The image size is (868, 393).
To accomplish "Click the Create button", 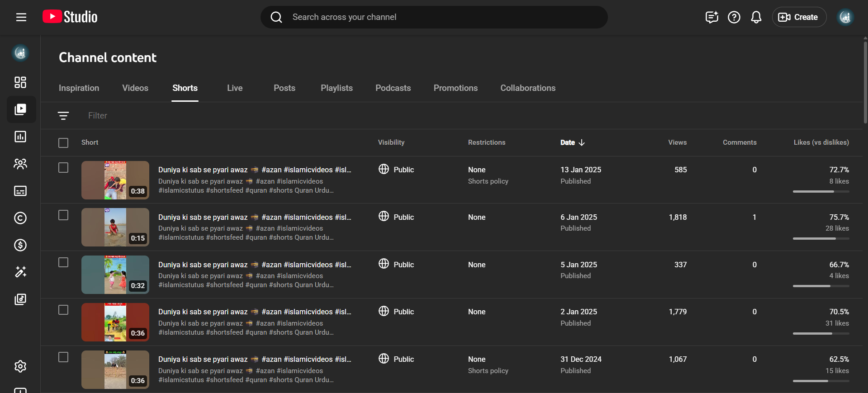I will 798,17.
